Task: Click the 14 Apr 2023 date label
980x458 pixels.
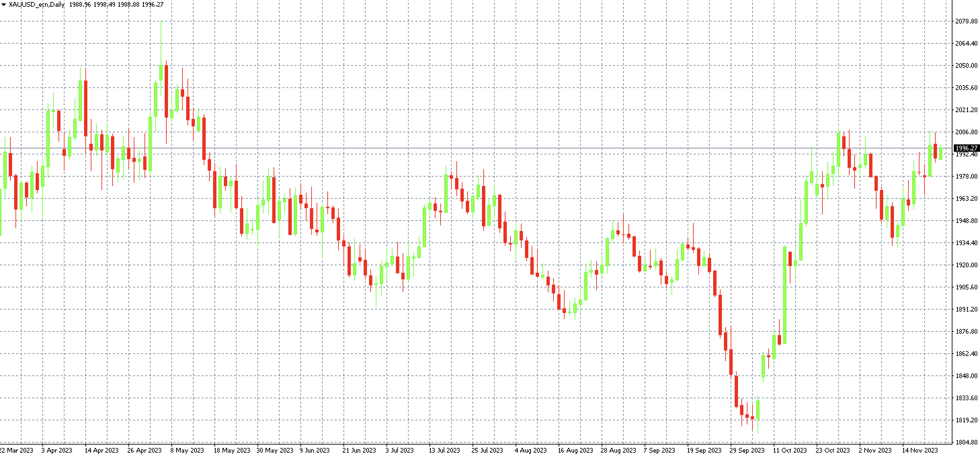Action: pyautogui.click(x=101, y=450)
